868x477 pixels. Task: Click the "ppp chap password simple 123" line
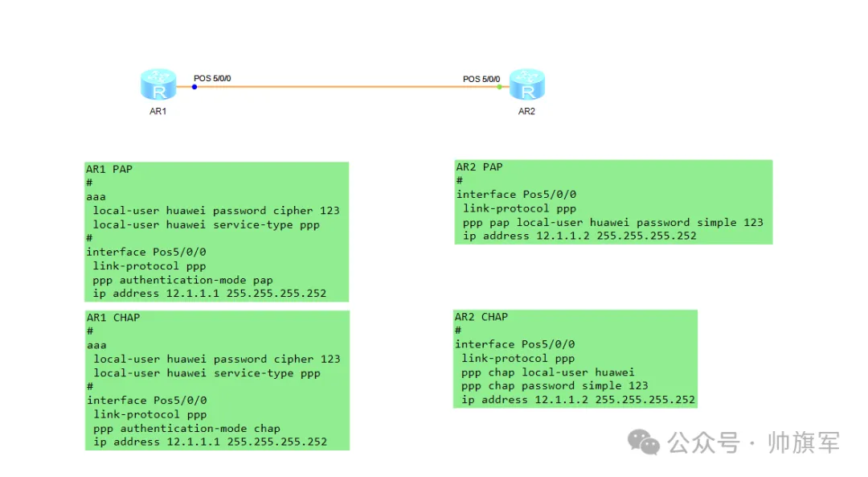[x=555, y=386]
